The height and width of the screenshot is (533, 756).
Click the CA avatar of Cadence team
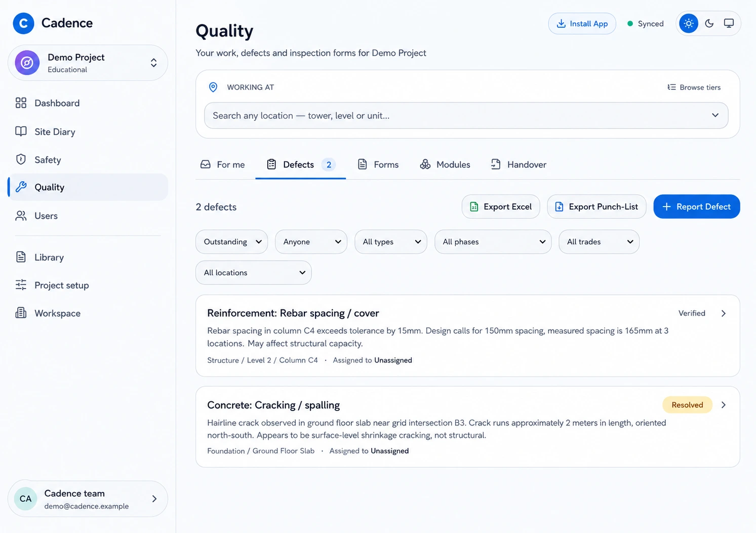tap(25, 499)
